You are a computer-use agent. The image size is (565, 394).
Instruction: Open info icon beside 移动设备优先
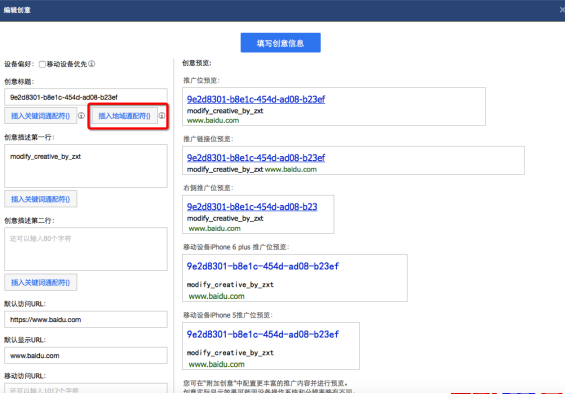pyautogui.click(x=92, y=64)
